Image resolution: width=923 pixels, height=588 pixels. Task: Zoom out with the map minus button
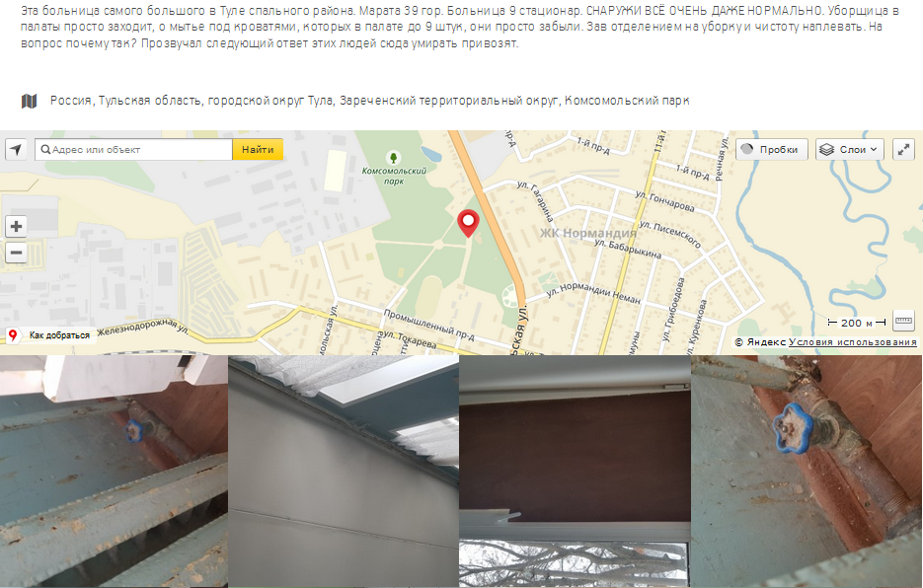(x=17, y=253)
